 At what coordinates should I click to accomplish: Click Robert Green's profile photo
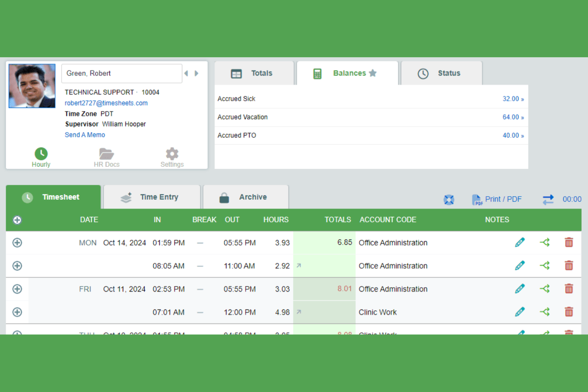32,86
